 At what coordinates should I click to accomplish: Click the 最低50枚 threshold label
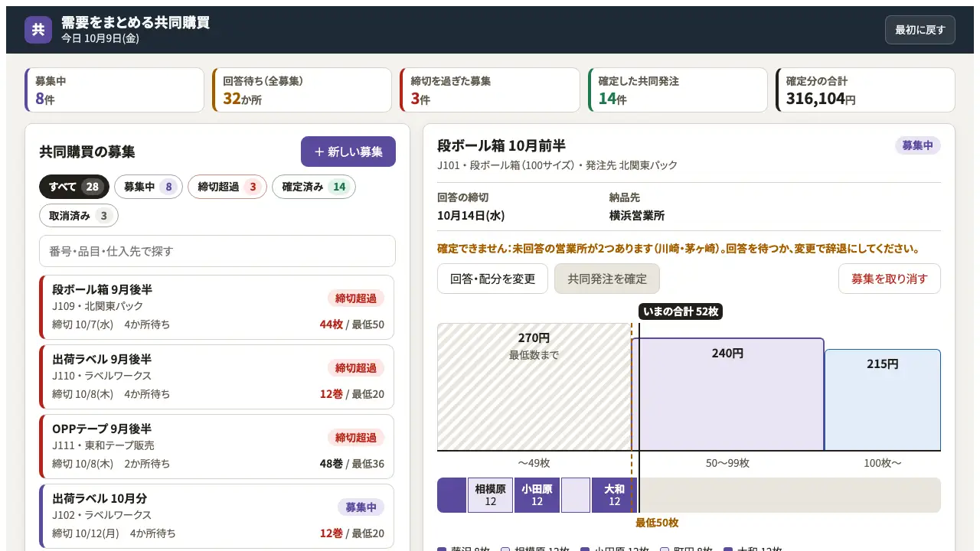click(657, 523)
